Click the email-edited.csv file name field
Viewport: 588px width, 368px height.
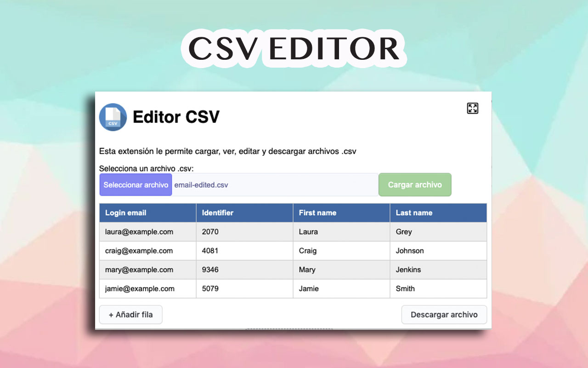tap(275, 184)
